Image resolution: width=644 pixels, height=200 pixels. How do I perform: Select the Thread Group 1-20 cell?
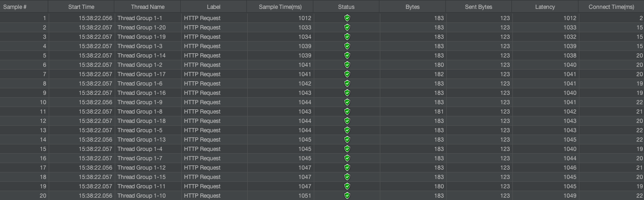148,28
